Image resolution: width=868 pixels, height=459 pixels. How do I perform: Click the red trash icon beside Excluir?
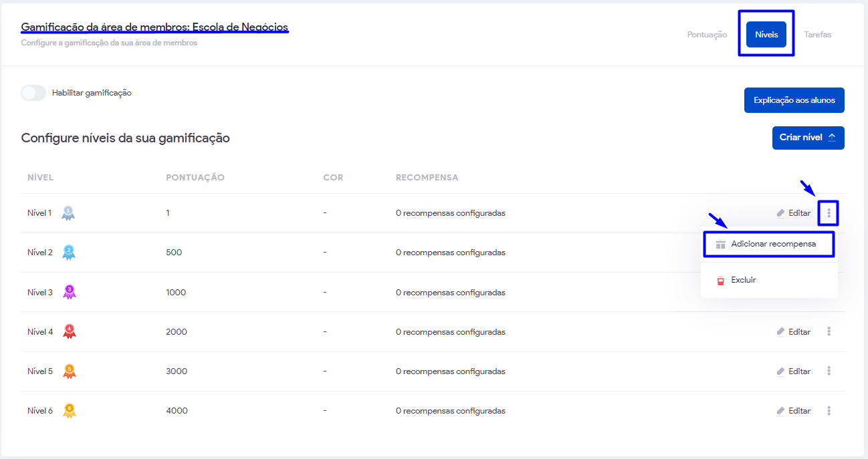[x=720, y=280]
